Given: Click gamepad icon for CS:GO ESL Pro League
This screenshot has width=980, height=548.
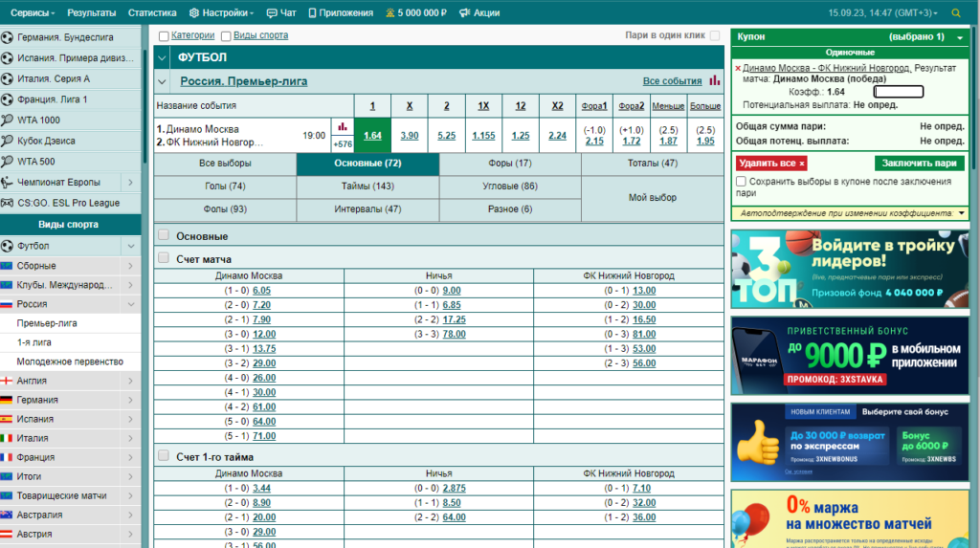Looking at the screenshot, I should click(x=7, y=203).
